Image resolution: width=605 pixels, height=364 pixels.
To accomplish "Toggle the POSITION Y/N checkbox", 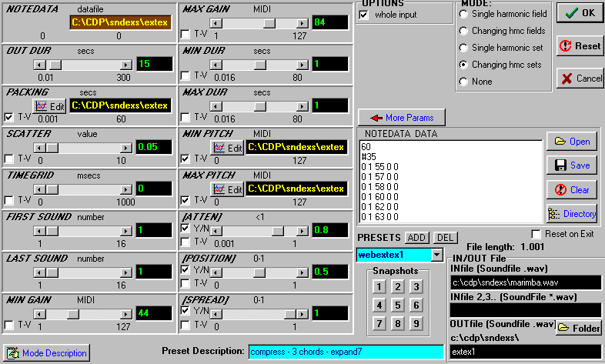I will pos(186,269).
